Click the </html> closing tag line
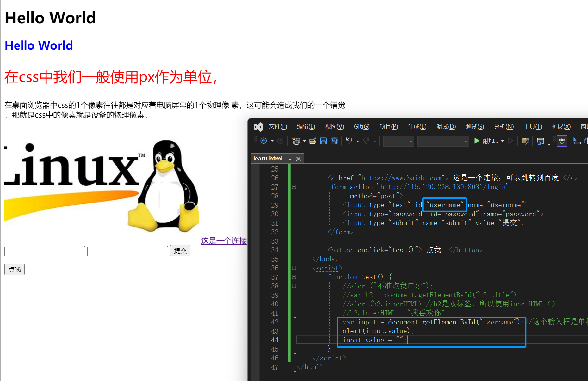Viewport: 588px width, 381px height. point(310,367)
